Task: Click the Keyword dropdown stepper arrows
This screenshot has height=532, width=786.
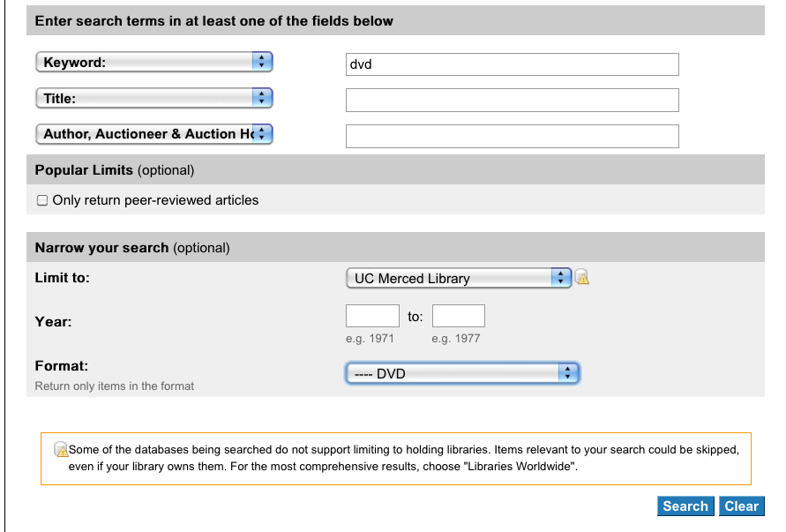Action: (262, 62)
